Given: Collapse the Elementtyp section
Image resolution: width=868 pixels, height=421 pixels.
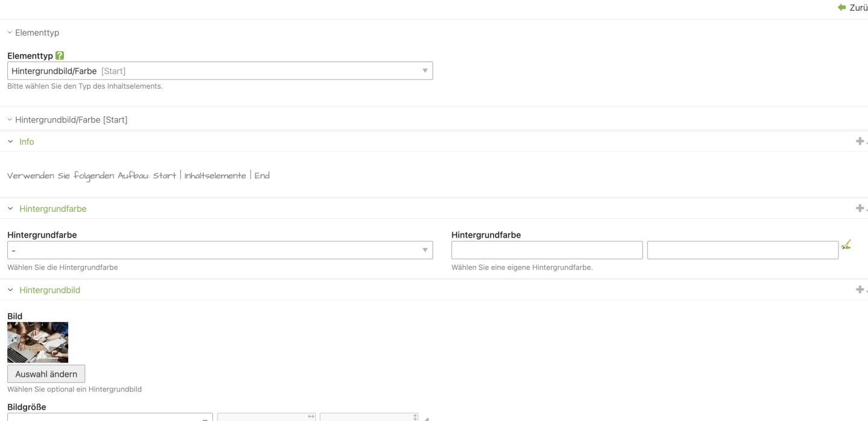Looking at the screenshot, I should click(33, 33).
